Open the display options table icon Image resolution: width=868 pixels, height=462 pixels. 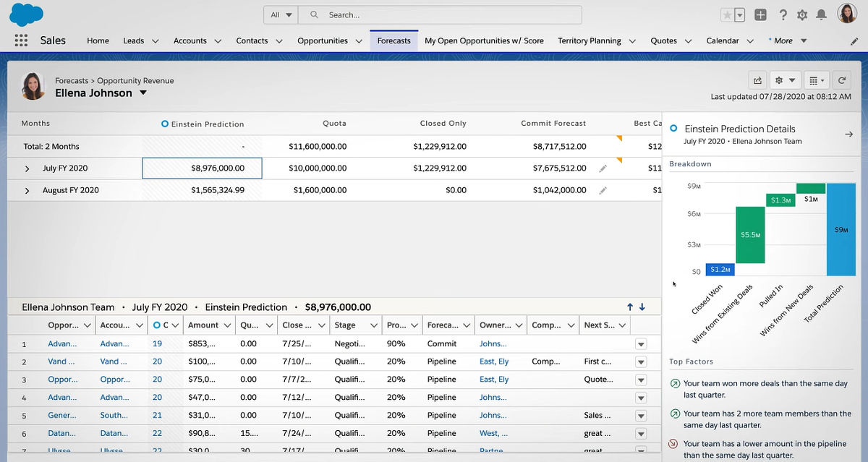tap(815, 80)
